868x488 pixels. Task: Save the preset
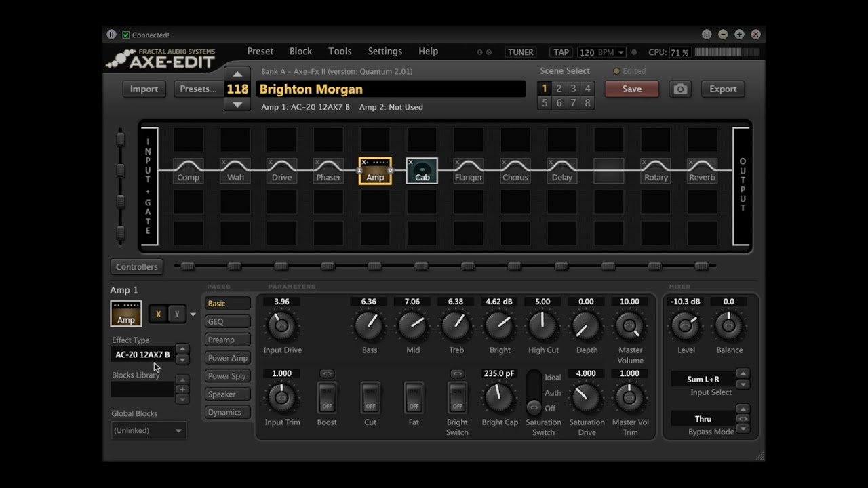coord(632,89)
